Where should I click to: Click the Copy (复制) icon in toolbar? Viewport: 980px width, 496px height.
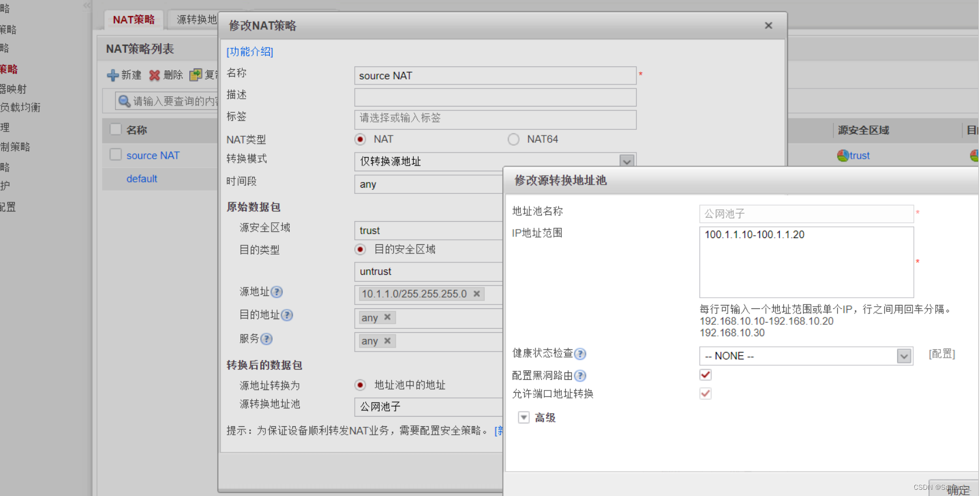tap(196, 75)
